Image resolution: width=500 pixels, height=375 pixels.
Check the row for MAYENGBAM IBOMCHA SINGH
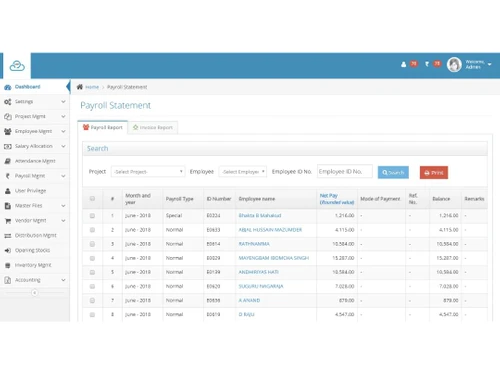click(92, 258)
